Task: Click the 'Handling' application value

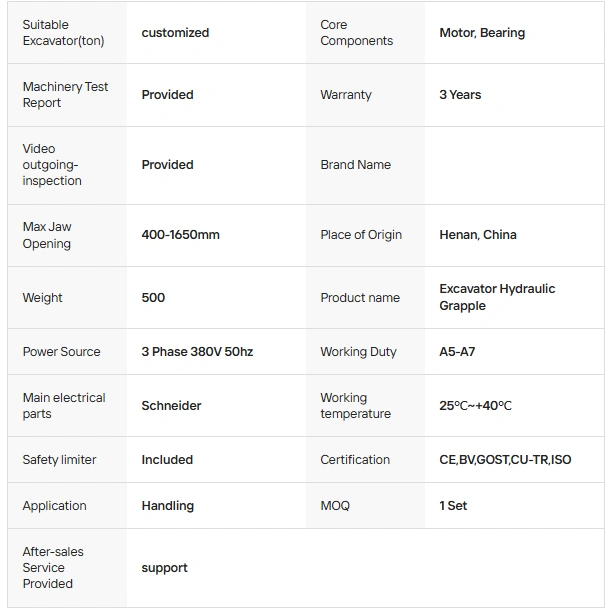Action: [x=167, y=506]
